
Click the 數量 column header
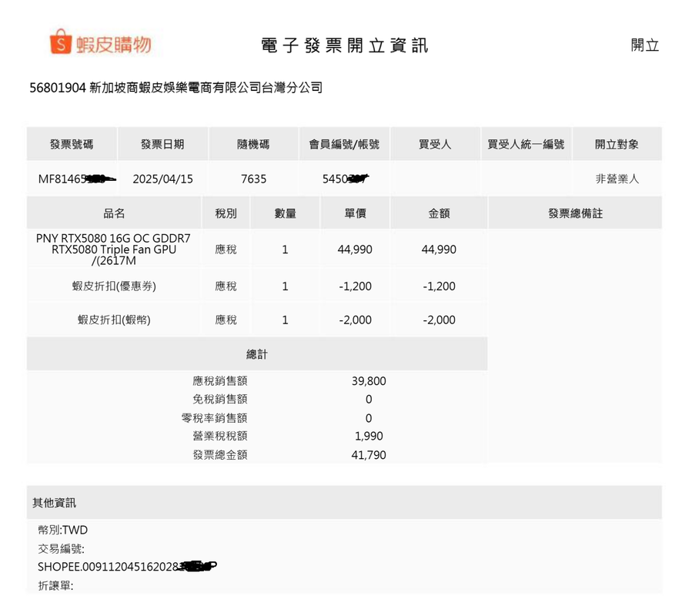pyautogui.click(x=286, y=213)
